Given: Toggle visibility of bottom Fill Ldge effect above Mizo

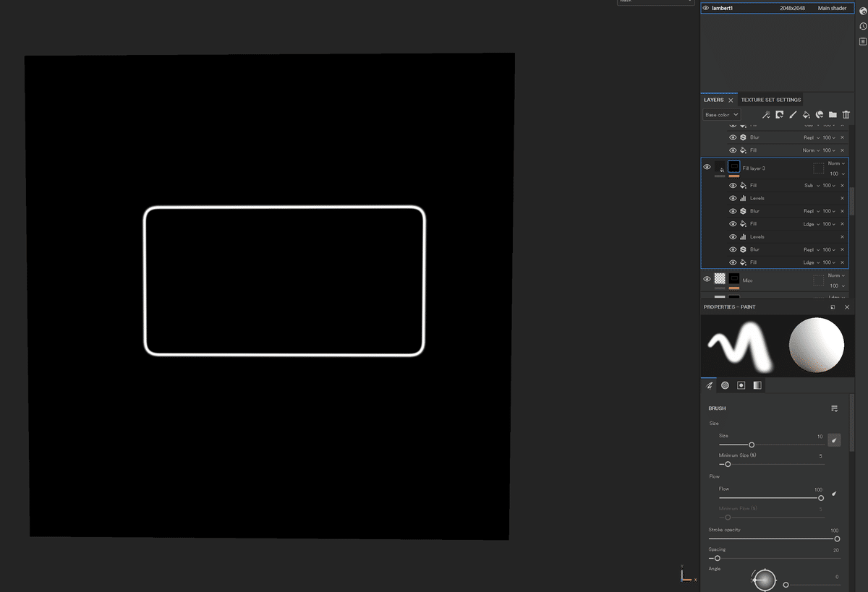Looking at the screenshot, I should tap(733, 262).
